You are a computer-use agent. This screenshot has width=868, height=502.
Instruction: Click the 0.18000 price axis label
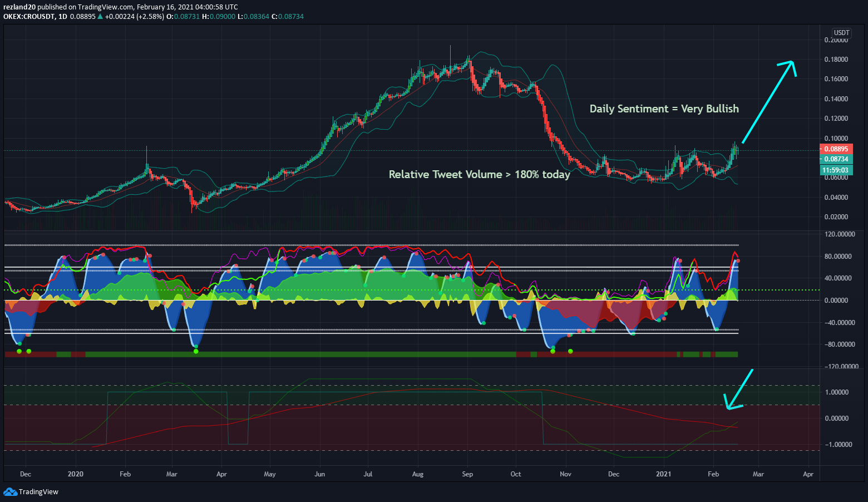836,60
